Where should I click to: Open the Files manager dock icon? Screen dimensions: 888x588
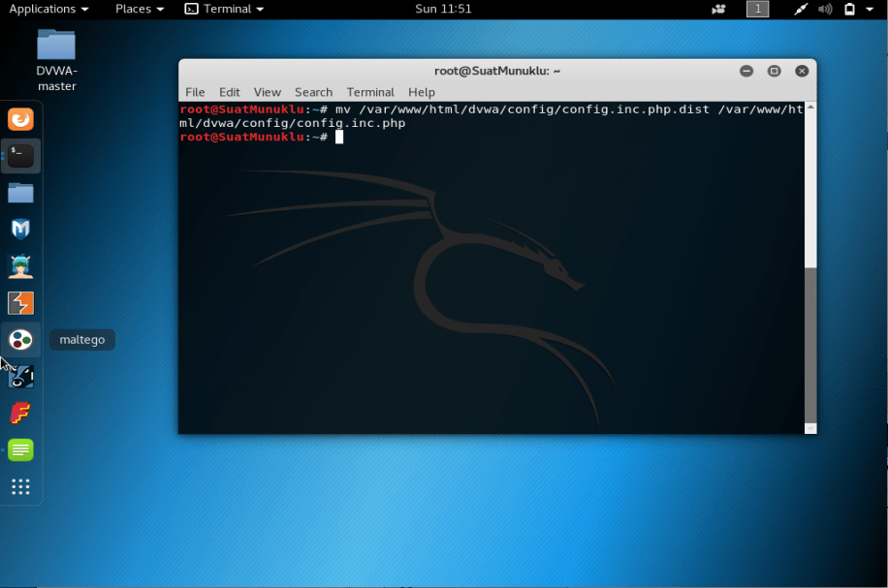click(x=20, y=193)
